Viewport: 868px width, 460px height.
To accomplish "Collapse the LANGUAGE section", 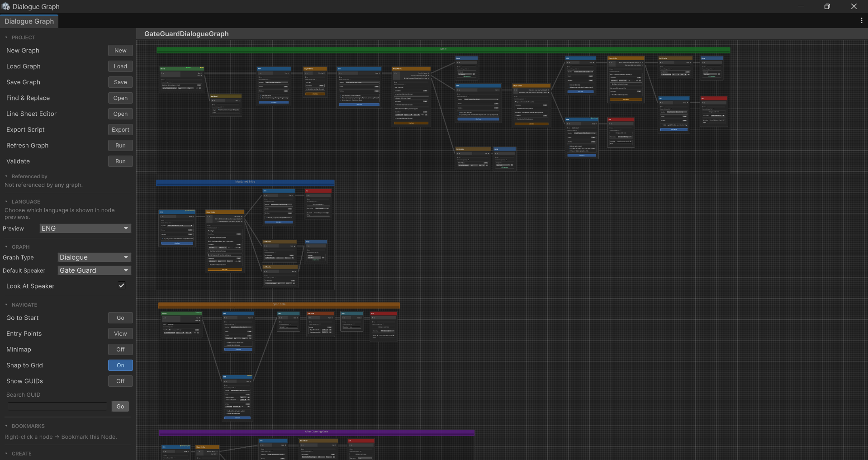I will click(x=6, y=202).
